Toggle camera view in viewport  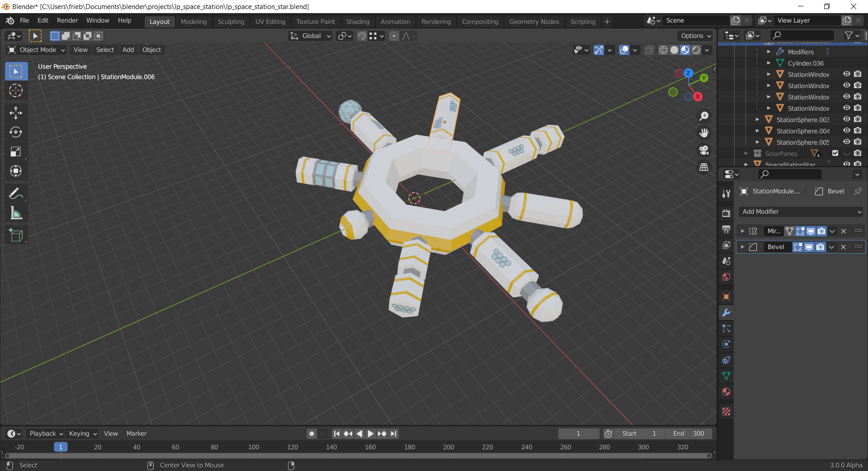(x=704, y=150)
